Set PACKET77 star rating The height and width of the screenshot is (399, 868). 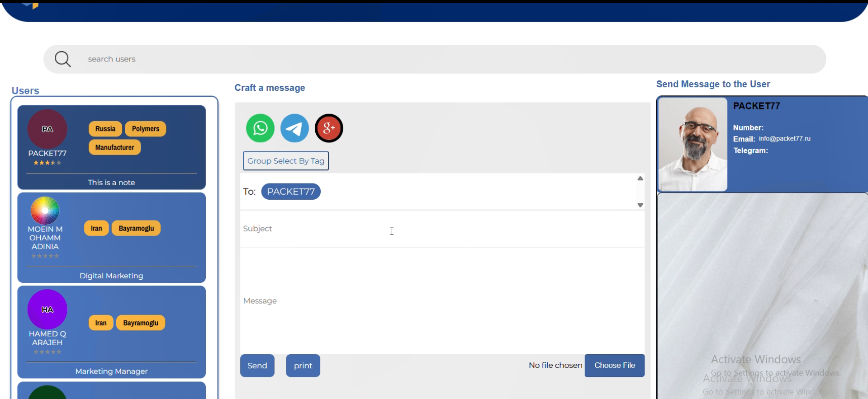[47, 163]
